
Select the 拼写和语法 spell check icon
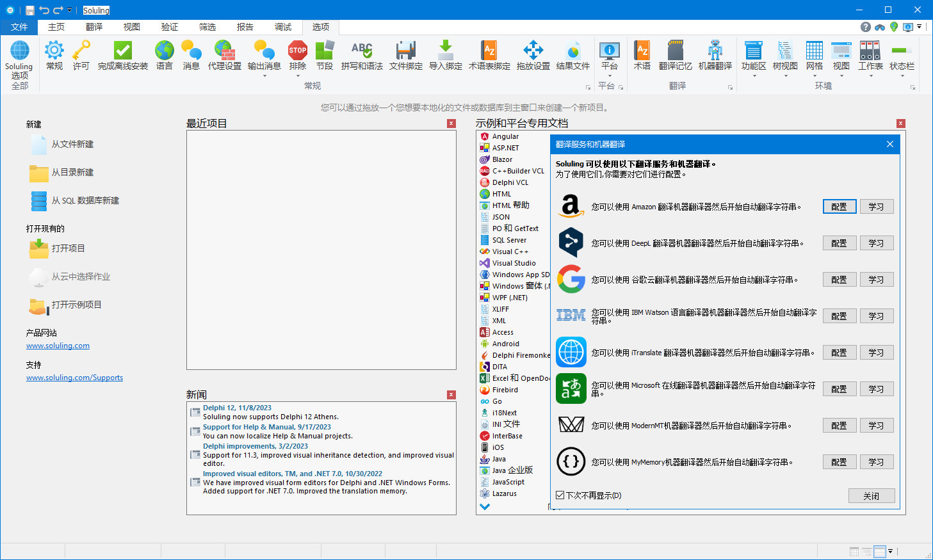coord(361,54)
